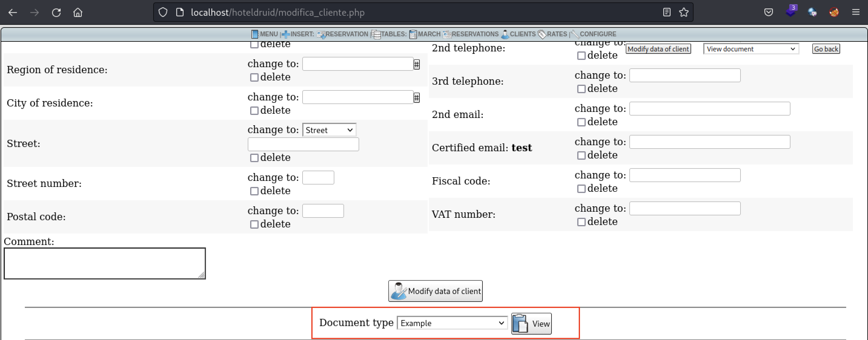This screenshot has width=868, height=340.
Task: Click the Reservation toolbar icon
Action: tap(321, 34)
